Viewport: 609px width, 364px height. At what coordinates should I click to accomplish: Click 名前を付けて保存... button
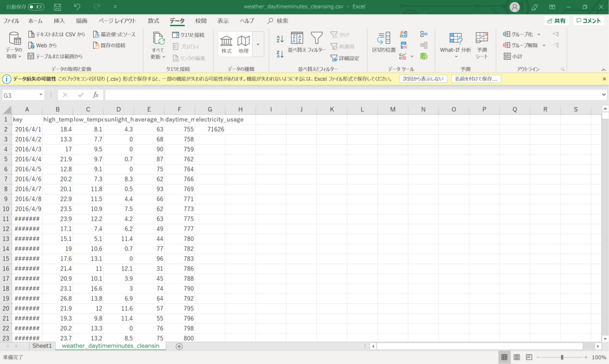click(x=476, y=79)
